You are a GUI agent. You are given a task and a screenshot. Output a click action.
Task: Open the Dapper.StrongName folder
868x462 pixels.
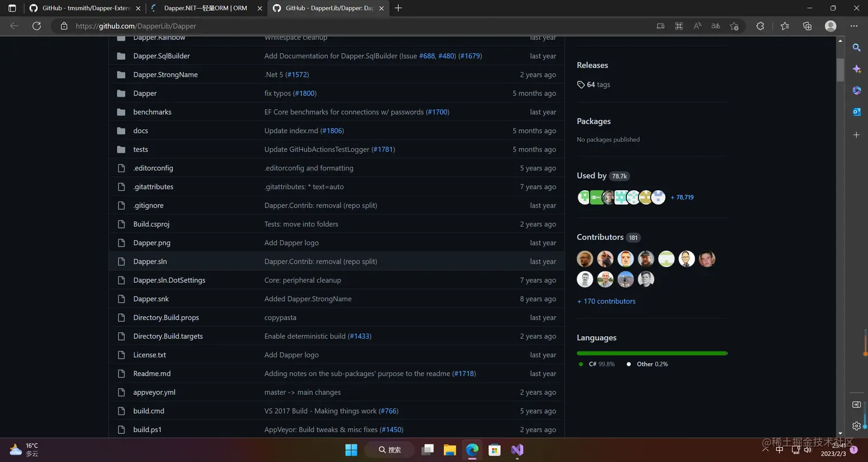coord(165,75)
